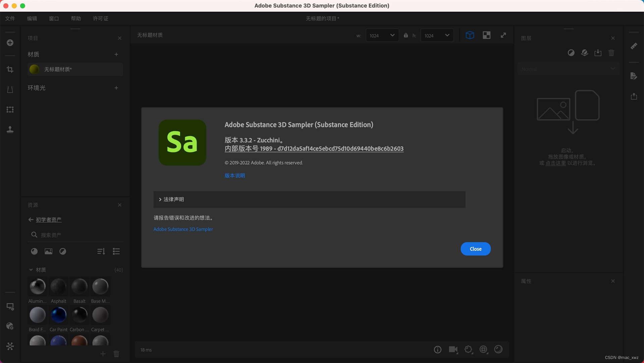Select the Basalt material thumbnail
Image resolution: width=644 pixels, height=363 pixels.
pos(79,287)
